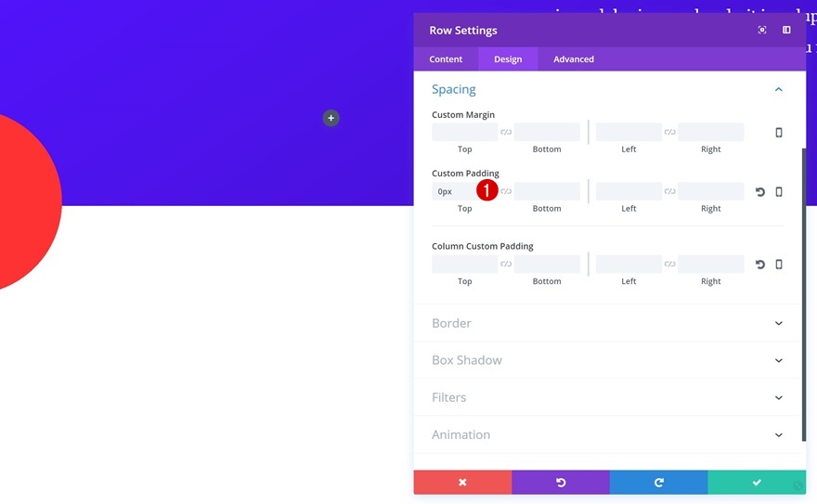Reset the Column Custom Padding values
Image resolution: width=817 pixels, height=504 pixels.
coord(759,265)
